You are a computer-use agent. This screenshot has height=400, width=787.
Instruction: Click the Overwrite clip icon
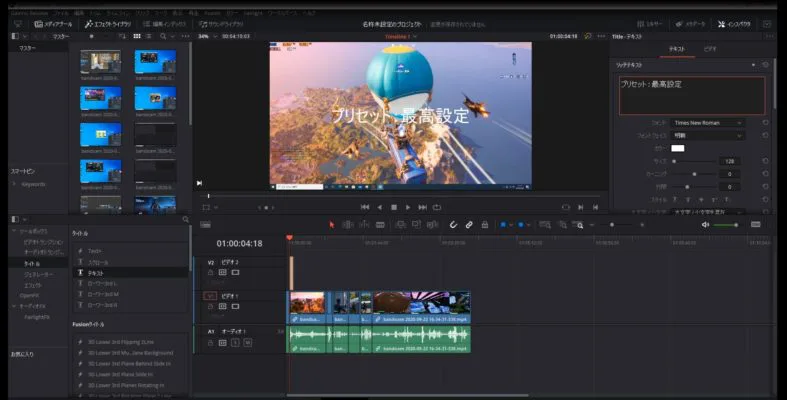coord(416,225)
